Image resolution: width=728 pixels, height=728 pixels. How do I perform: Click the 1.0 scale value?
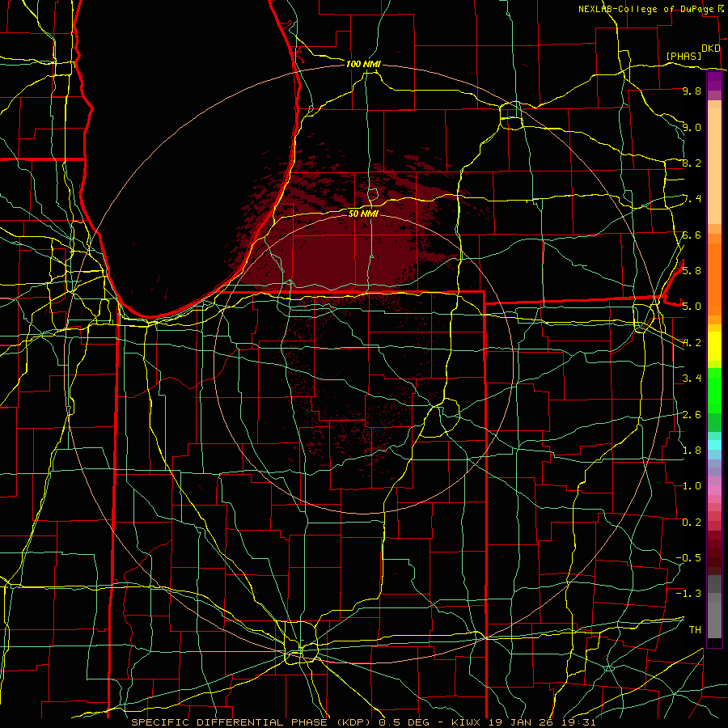(692, 485)
